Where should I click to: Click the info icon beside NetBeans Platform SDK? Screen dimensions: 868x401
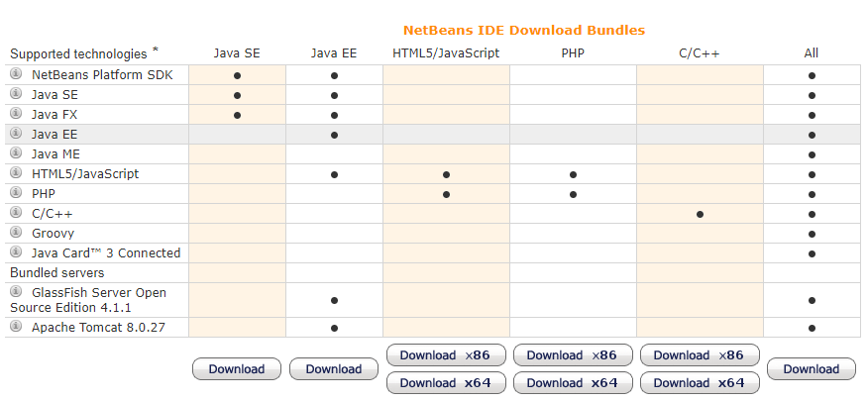pyautogui.click(x=16, y=73)
